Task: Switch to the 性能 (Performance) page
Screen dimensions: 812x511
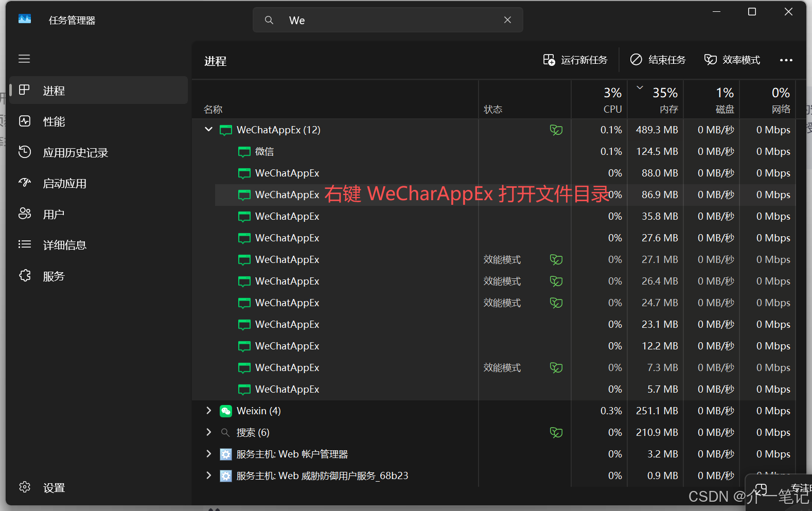Action: pyautogui.click(x=99, y=121)
